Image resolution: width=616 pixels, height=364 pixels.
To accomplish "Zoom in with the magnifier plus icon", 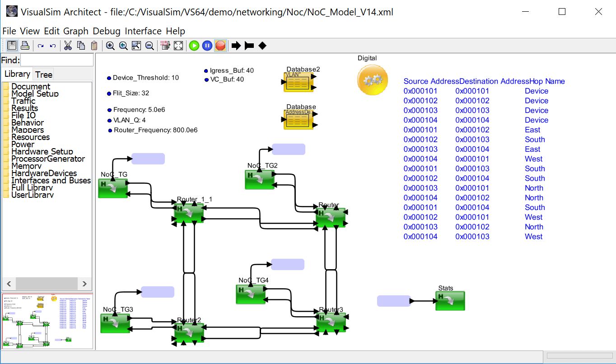I will [110, 45].
